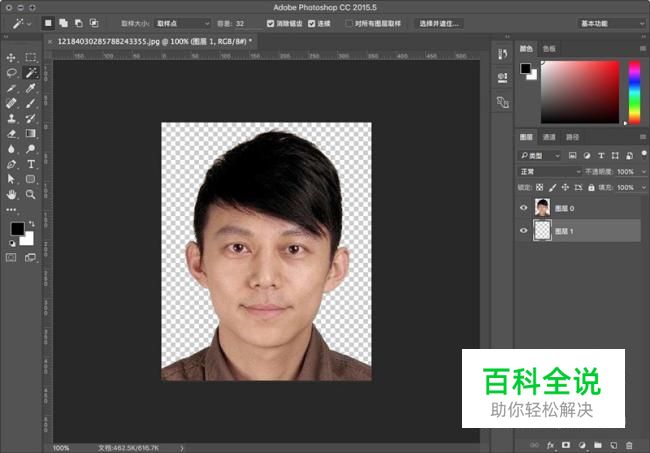Choose the Zoom tool in toolbar
Viewport: 650px width, 453px height.
click(31, 193)
